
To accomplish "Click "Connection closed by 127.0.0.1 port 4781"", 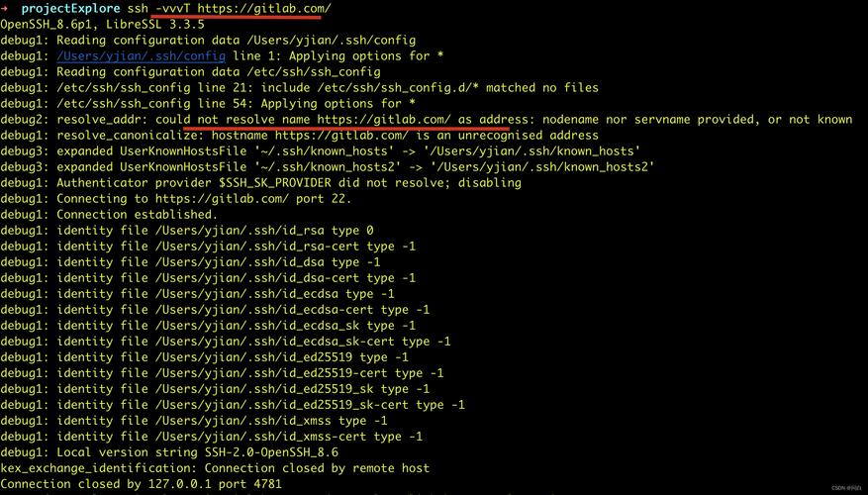I will [141, 484].
